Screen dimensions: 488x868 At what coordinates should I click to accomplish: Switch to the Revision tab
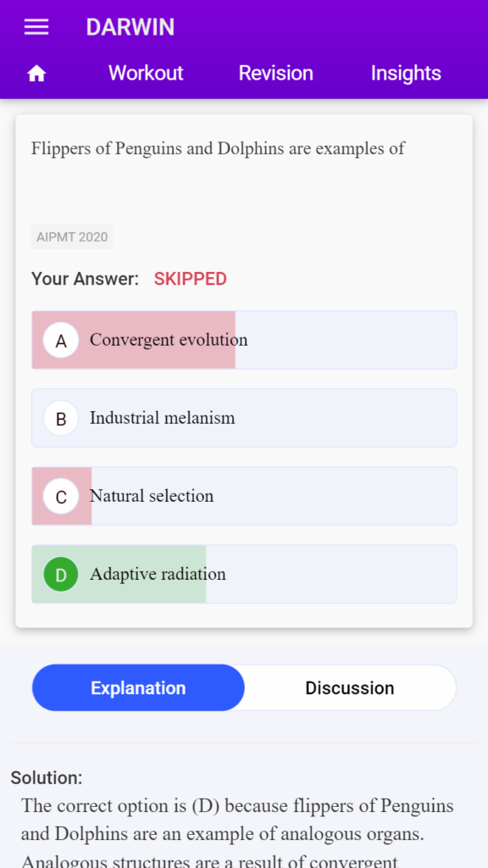276,73
